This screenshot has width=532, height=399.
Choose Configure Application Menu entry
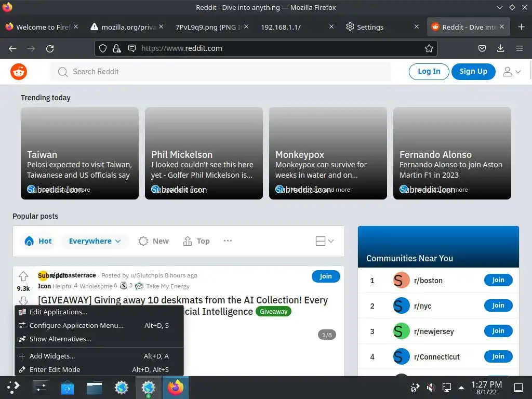click(x=99, y=325)
